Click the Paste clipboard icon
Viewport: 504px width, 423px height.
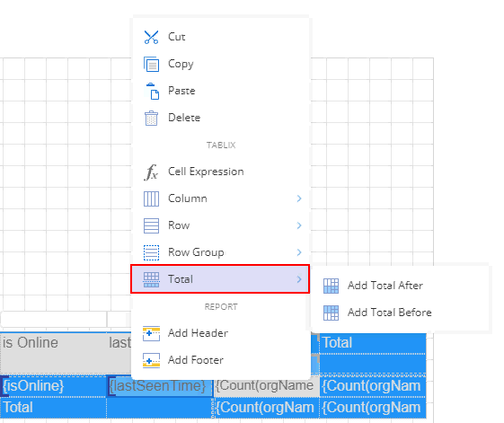click(x=153, y=92)
